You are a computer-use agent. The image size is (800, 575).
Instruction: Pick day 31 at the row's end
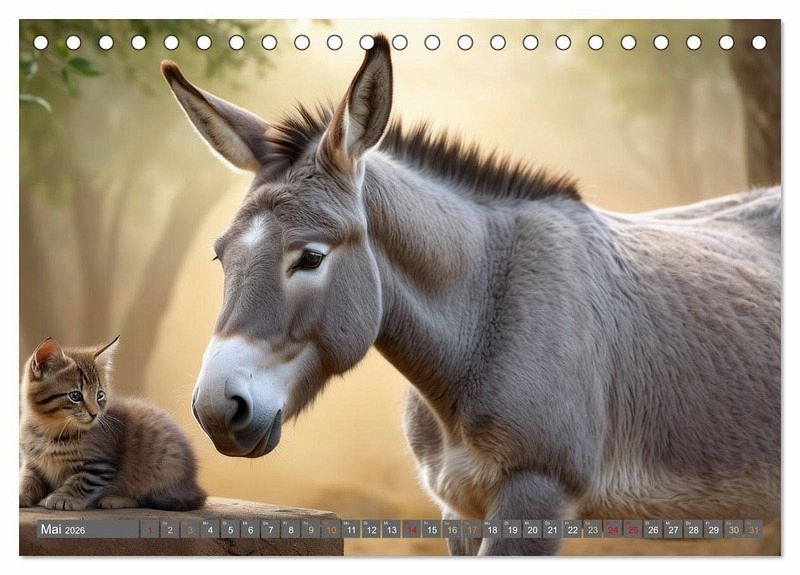point(753,530)
